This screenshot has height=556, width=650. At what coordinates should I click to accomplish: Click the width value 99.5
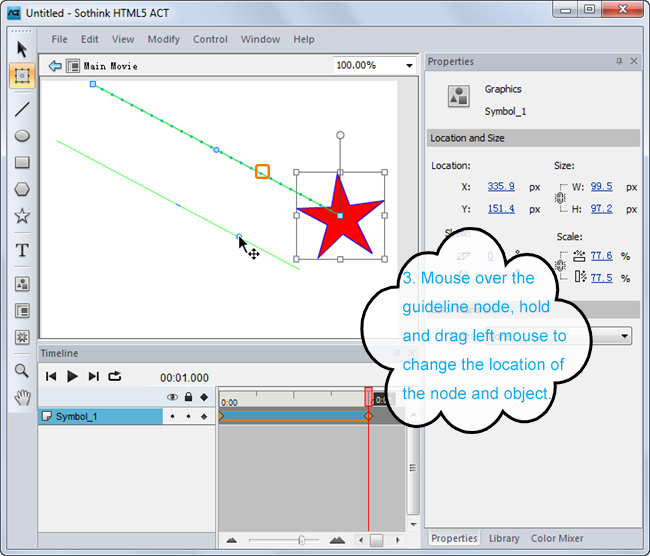coord(601,186)
